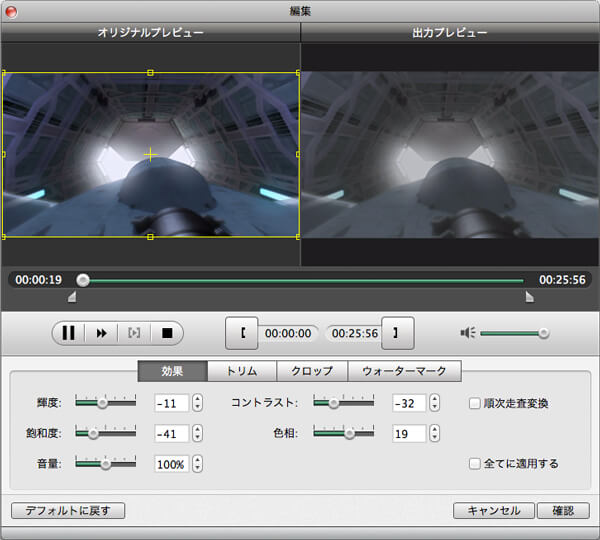Switch to the トリム tab
Image resolution: width=600 pixels, height=540 pixels.
242,371
